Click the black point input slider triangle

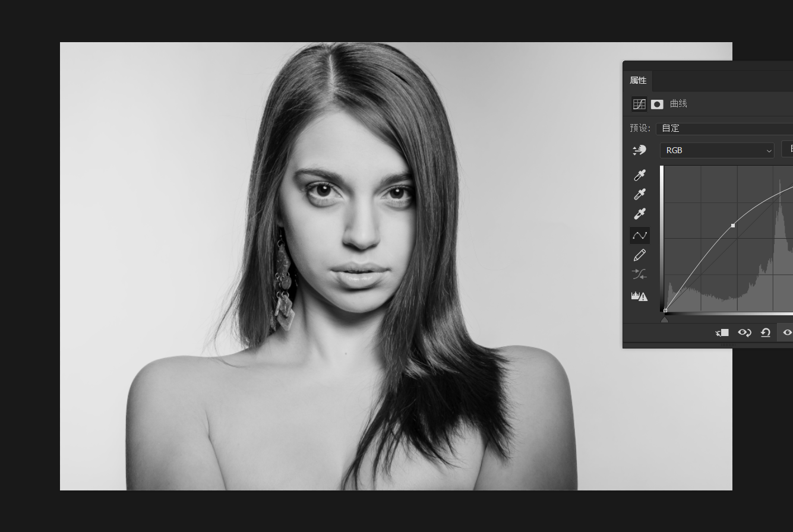click(665, 319)
